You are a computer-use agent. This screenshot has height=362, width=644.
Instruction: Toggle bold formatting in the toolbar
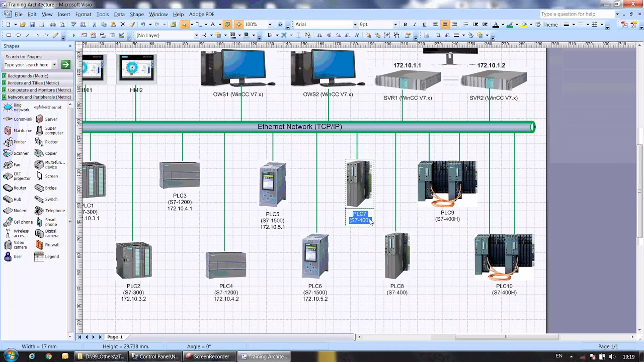tap(405, 24)
